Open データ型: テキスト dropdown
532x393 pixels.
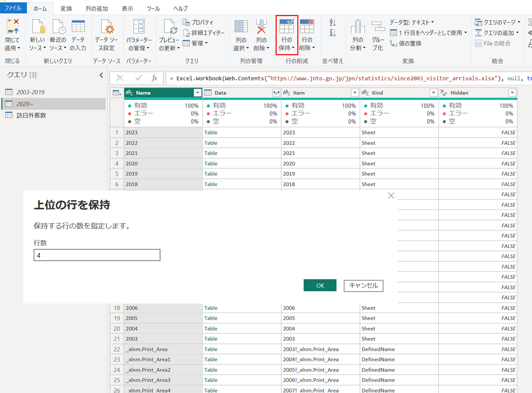click(x=412, y=22)
